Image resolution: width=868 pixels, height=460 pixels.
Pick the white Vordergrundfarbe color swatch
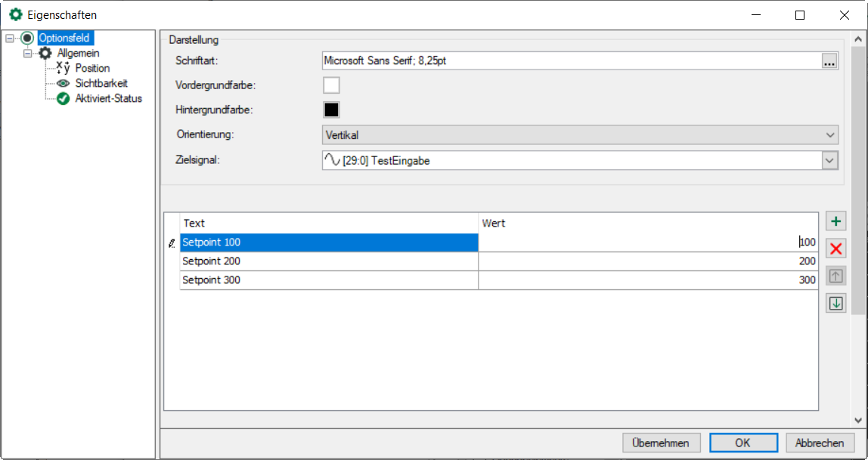point(331,85)
